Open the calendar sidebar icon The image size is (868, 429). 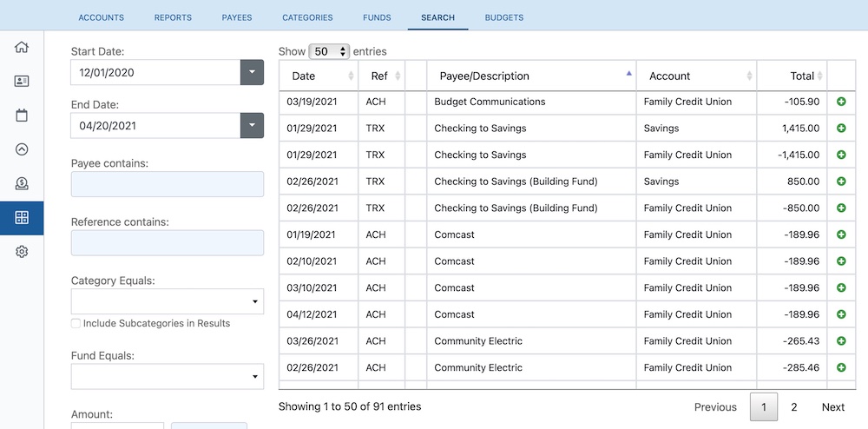22,115
